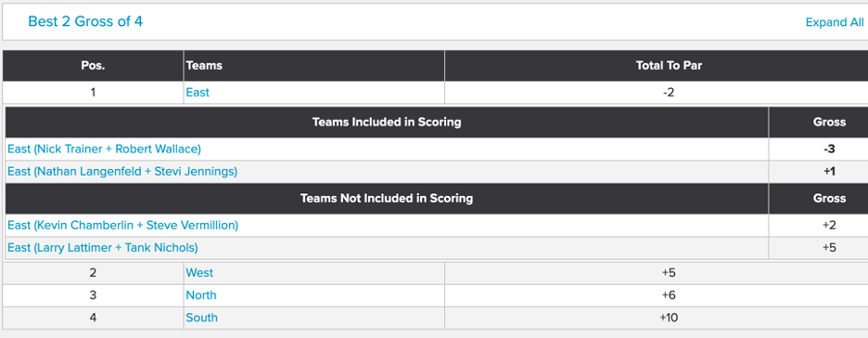Open East Larry Lattimer + Tank Nichols scorecard
This screenshot has width=868, height=338.
tap(102, 248)
